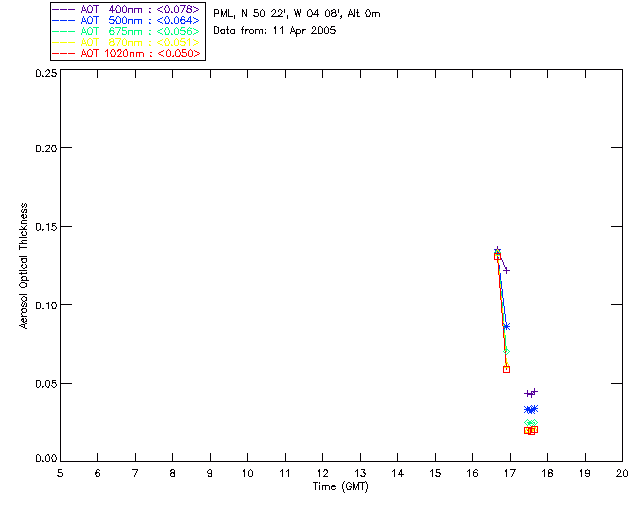The image size is (640, 512).
Task: Click the AOT 870nm legend entry
Action: point(126,42)
